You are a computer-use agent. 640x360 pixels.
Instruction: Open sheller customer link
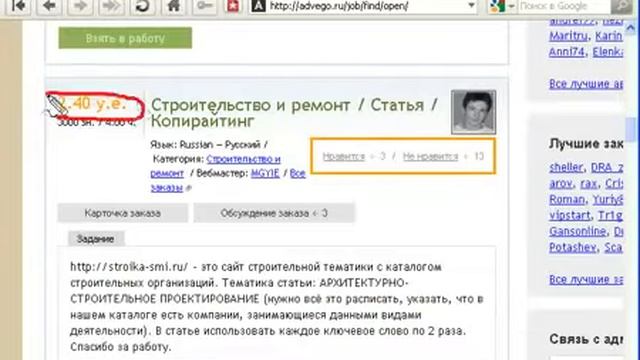click(566, 167)
